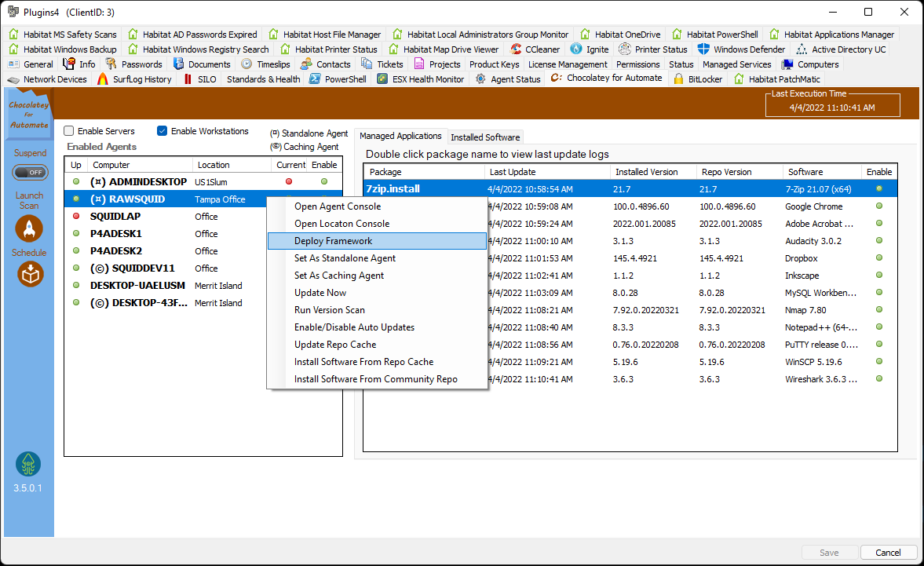Click the Save button
Viewport: 924px width, 566px height.
pyautogui.click(x=829, y=552)
